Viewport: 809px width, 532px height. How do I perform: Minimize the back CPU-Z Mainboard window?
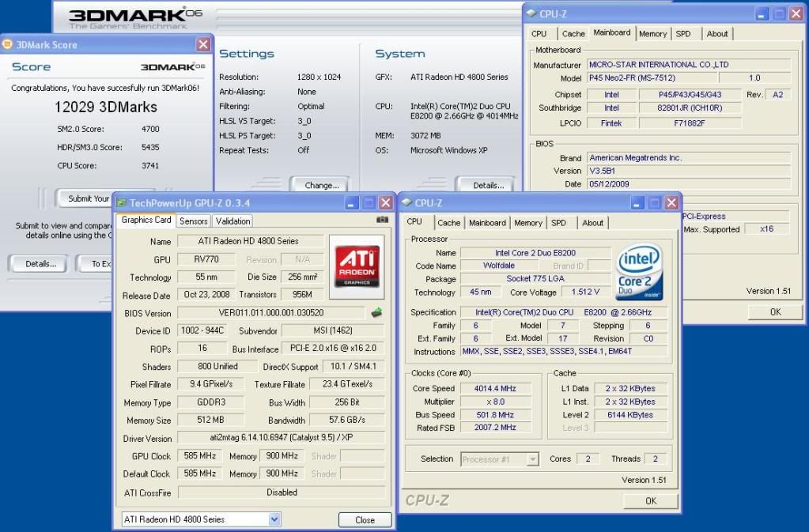[762, 14]
